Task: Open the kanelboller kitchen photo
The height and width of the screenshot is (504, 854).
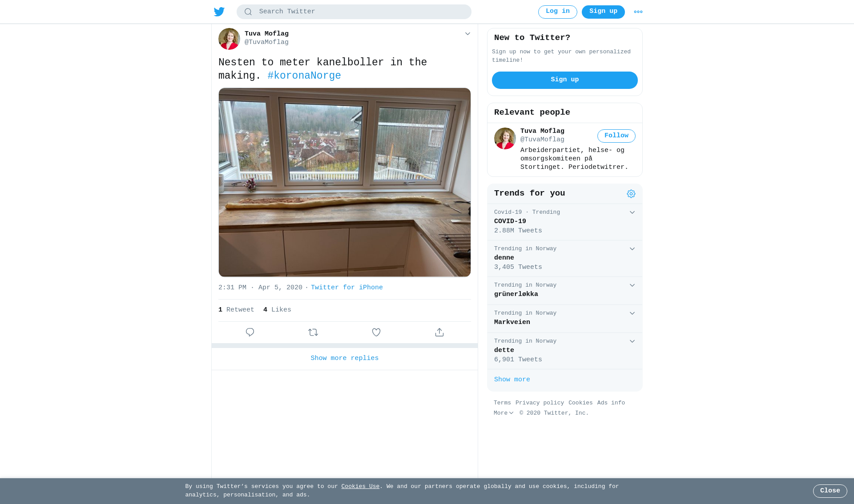Action: point(345,182)
